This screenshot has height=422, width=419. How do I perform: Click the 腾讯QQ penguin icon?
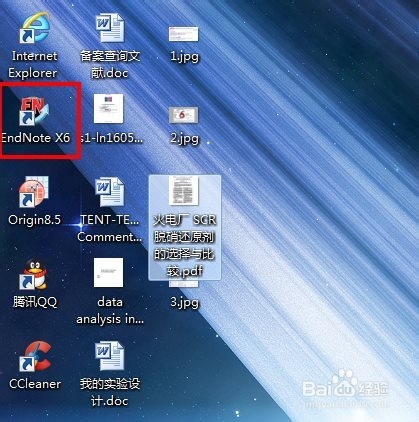tap(34, 274)
